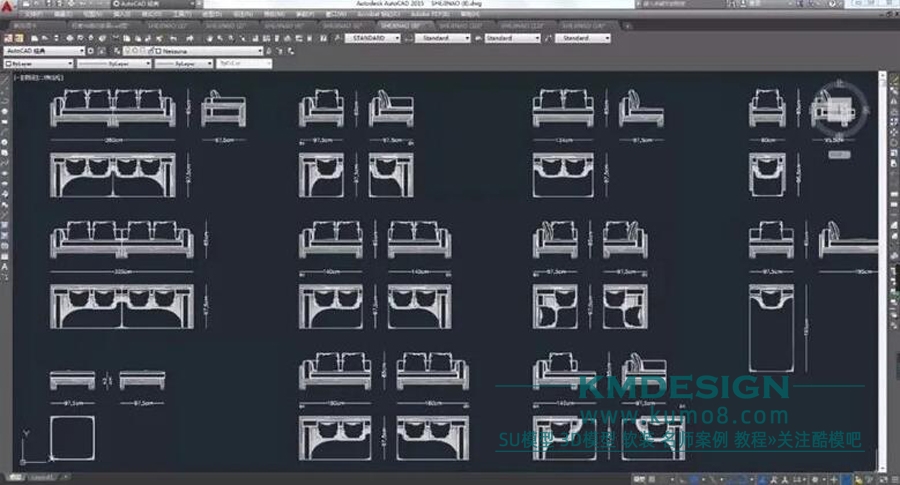Select the Multiline Text A tool

[6, 266]
